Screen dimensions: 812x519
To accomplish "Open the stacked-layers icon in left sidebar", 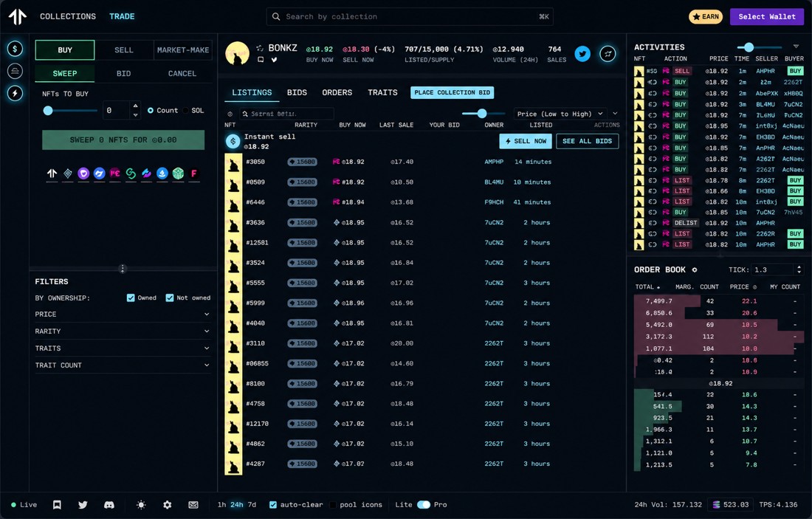I will 15,71.
